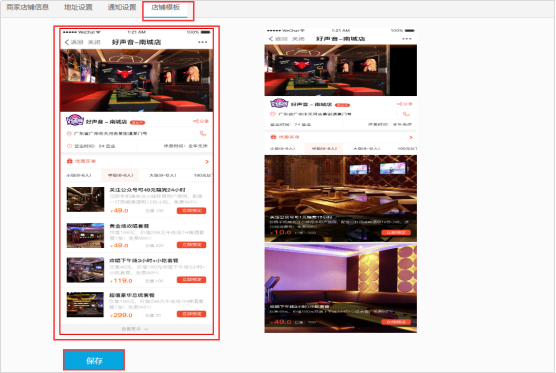
Task: Open the 商家店铺信息 tab
Action: (x=28, y=7)
